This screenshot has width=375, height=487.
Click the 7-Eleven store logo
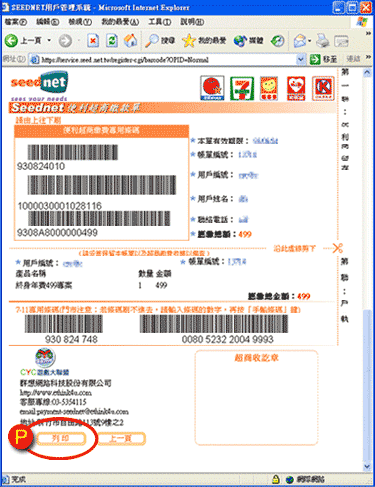click(x=242, y=89)
